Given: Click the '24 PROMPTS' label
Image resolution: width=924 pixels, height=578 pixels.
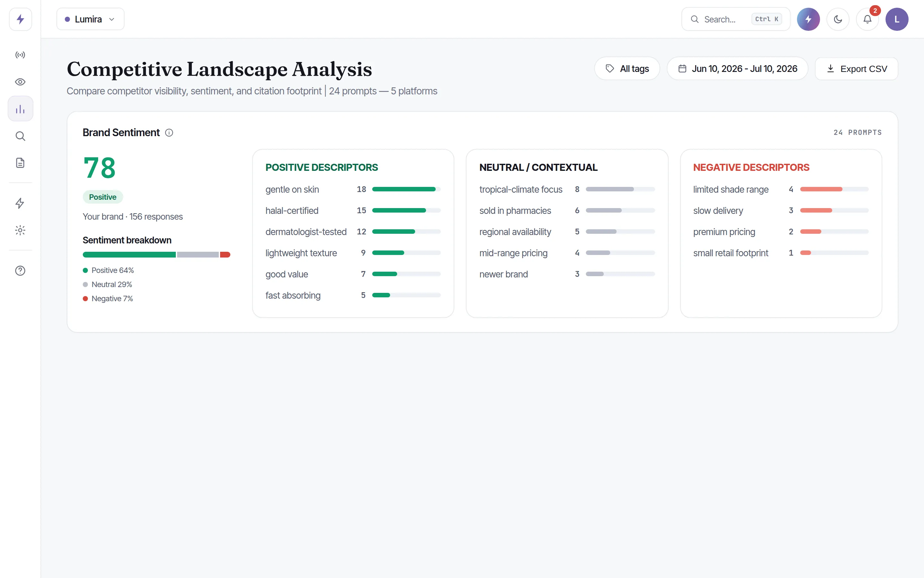Looking at the screenshot, I should [x=858, y=133].
